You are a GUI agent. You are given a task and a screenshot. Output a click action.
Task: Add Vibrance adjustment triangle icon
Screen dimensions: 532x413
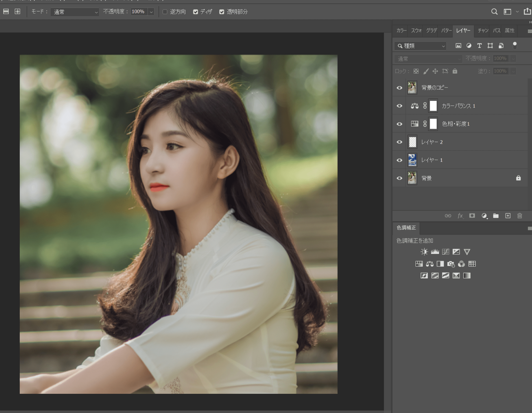(467, 252)
